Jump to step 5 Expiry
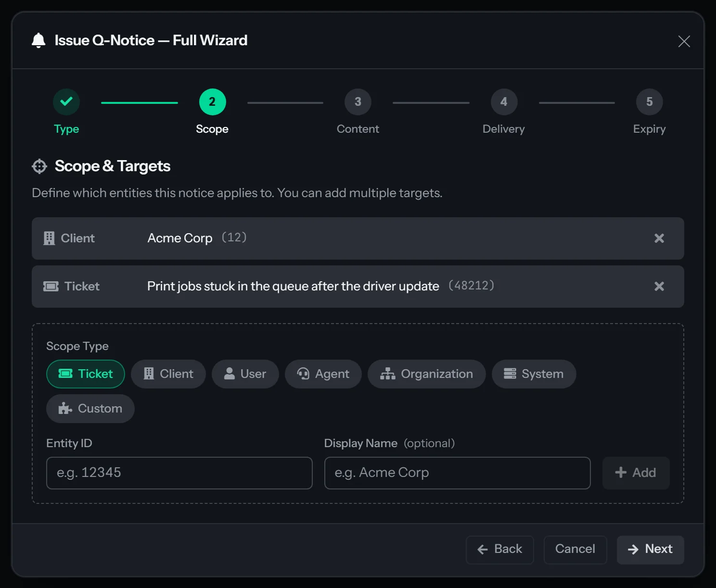 pos(650,101)
